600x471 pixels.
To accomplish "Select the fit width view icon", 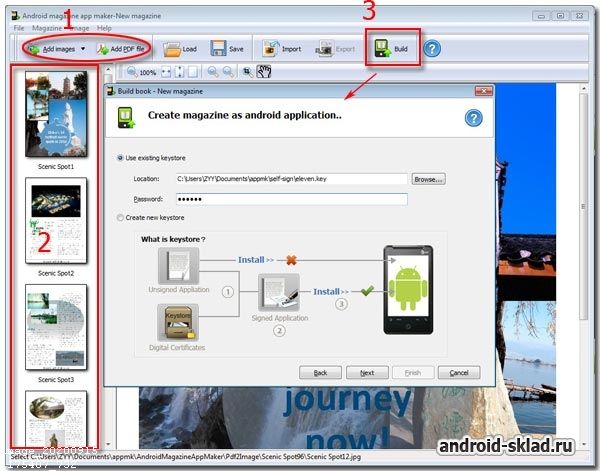I will coord(166,72).
